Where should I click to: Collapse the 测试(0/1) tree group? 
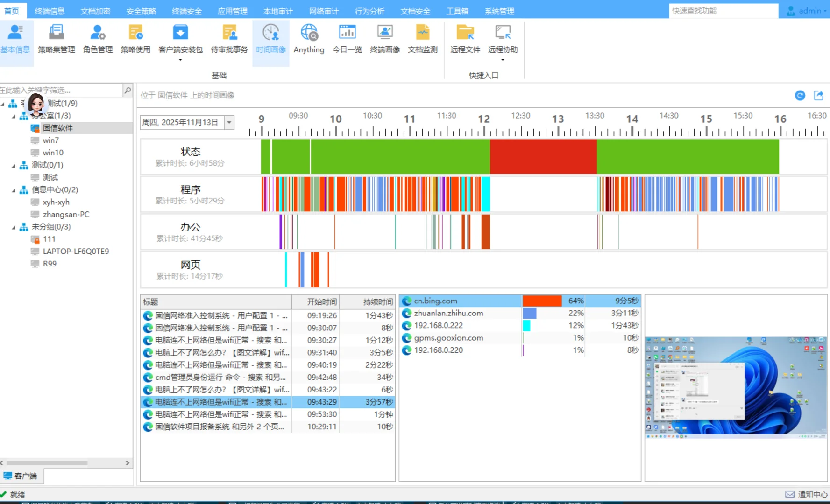pos(14,165)
